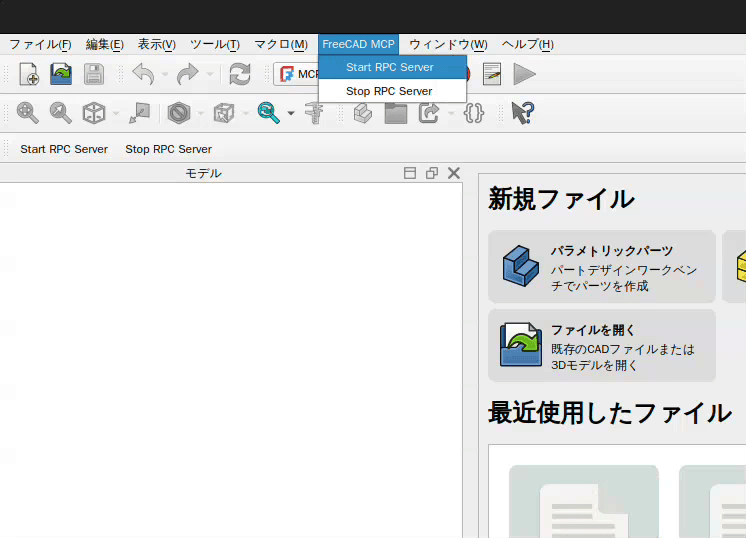This screenshot has height=538, width=746.
Task: Expand isometric view dropdown arrow
Action: (x=116, y=113)
